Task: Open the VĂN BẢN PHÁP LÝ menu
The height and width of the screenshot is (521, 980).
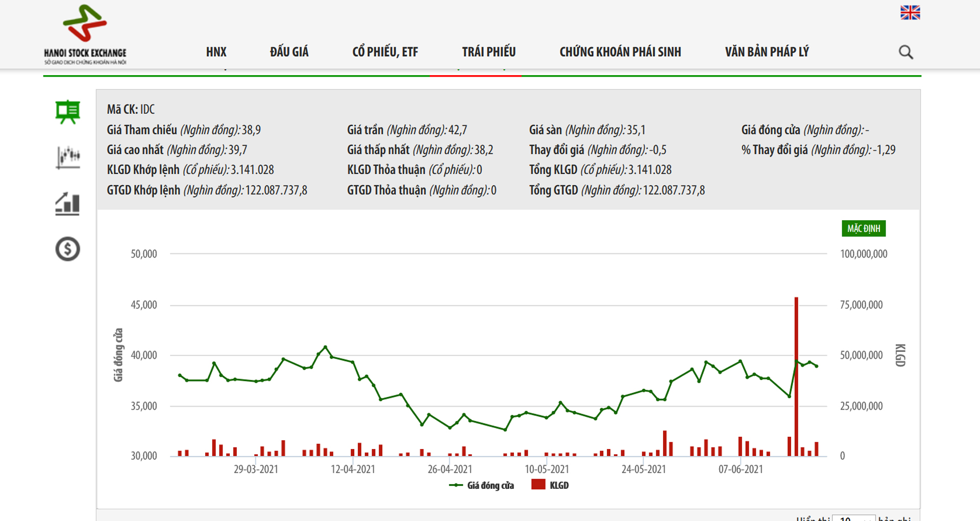Action: coord(767,52)
